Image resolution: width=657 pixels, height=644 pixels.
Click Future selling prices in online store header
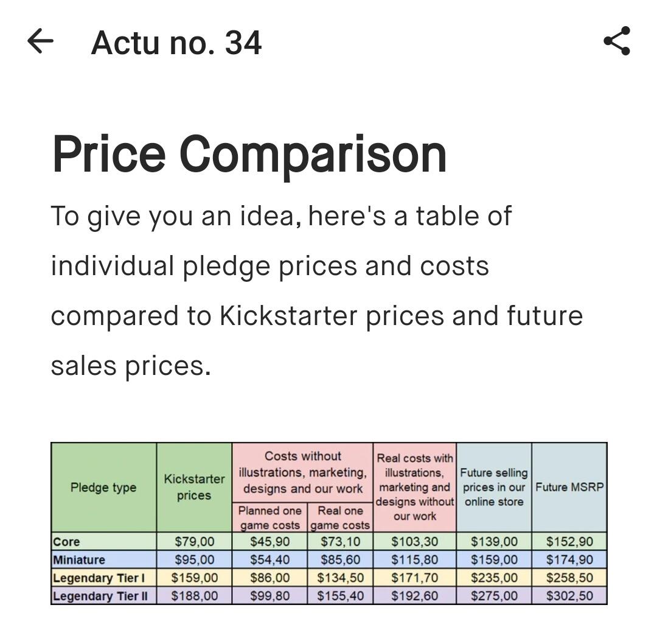tap(494, 487)
